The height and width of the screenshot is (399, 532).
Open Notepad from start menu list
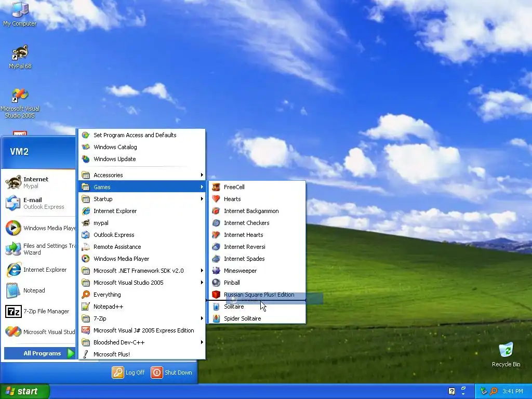(39, 290)
